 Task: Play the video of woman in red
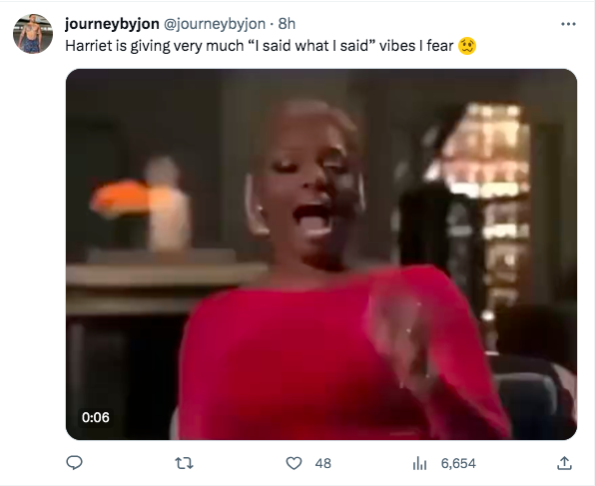pyautogui.click(x=321, y=254)
